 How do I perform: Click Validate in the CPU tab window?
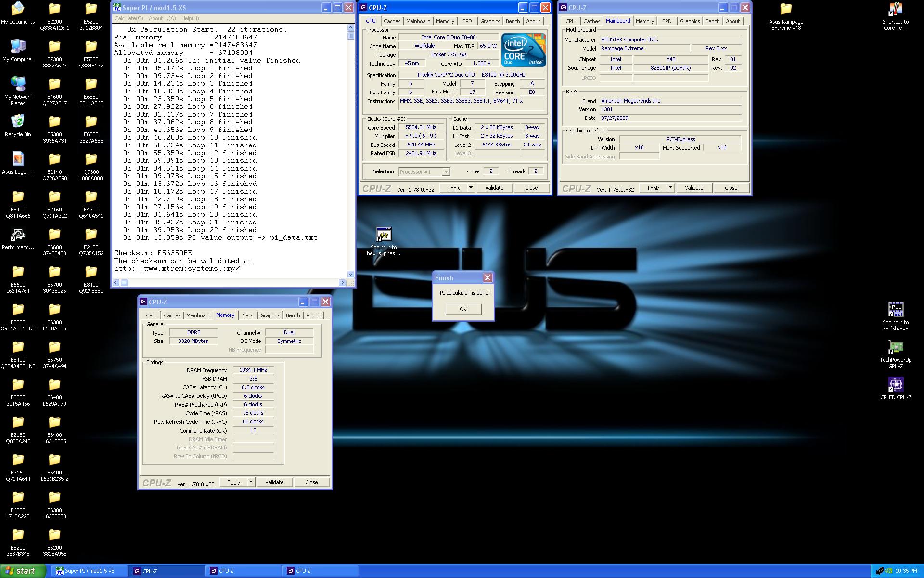pyautogui.click(x=494, y=188)
